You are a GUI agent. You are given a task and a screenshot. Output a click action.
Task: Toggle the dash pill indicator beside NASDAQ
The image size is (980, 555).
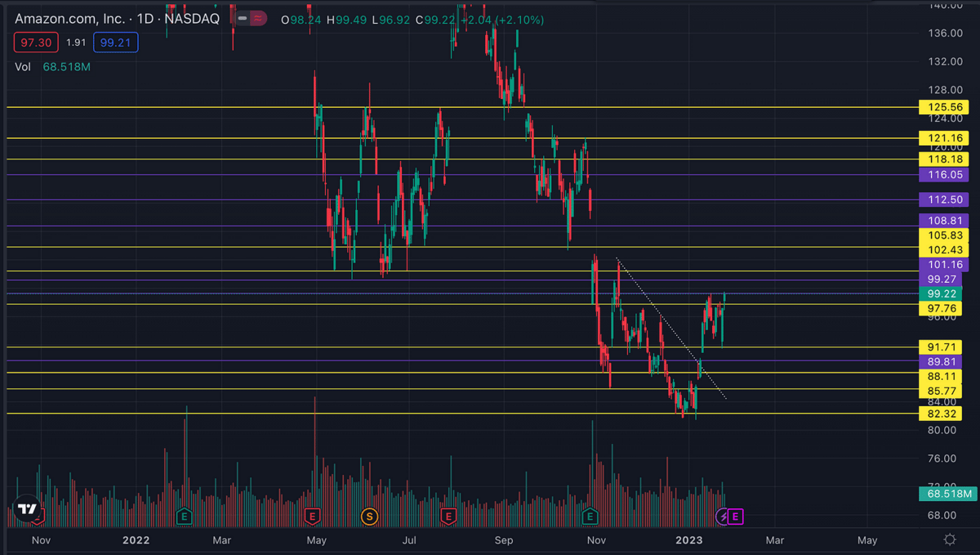(x=242, y=17)
